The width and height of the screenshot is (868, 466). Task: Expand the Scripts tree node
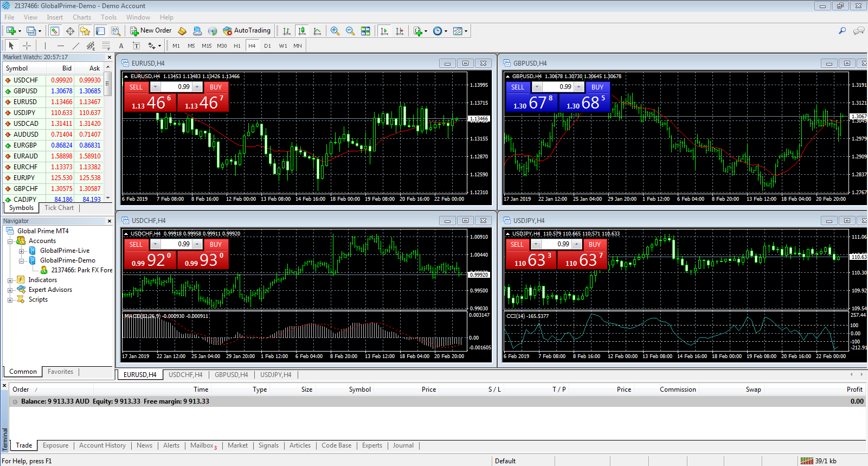pos(10,299)
